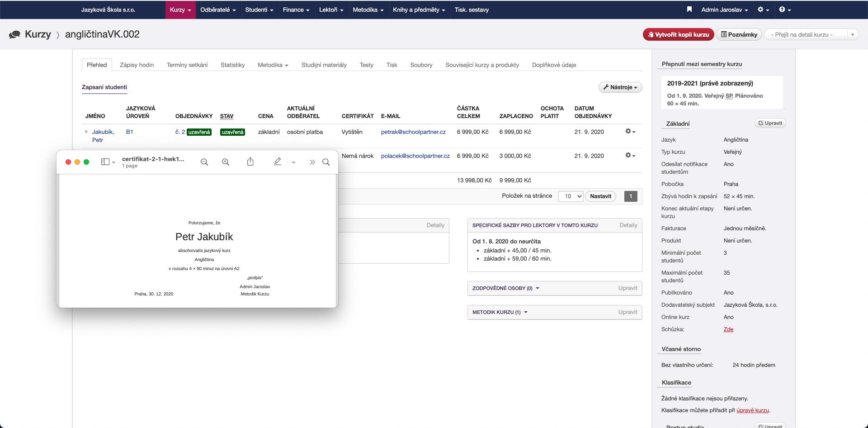This screenshot has width=868, height=428.
Task: Switch to Studijní materiály tab
Action: [x=324, y=65]
